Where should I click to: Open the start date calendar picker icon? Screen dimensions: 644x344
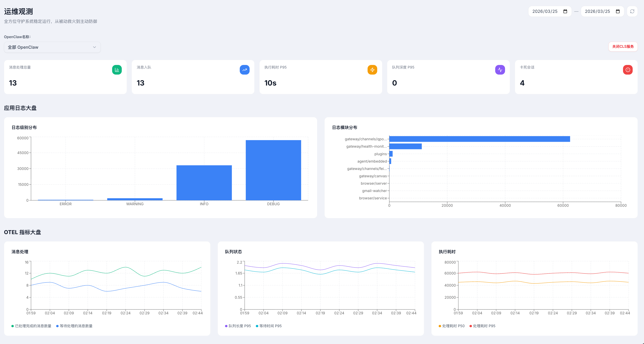(x=565, y=12)
